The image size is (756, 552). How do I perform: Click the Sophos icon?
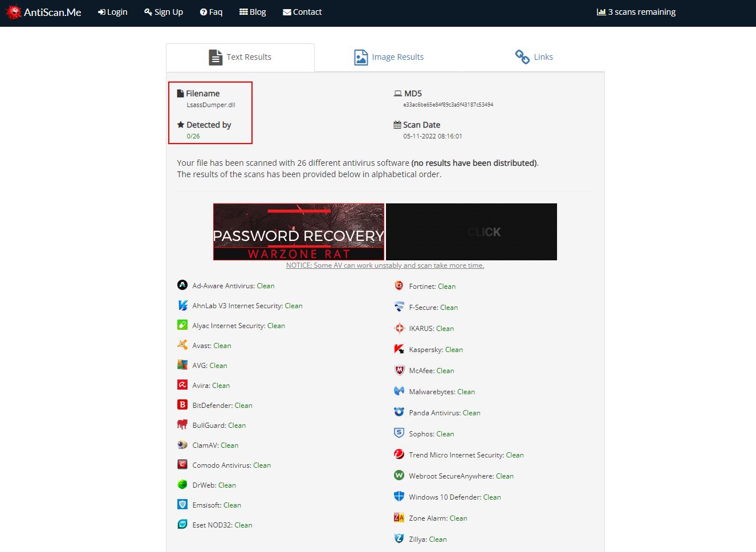point(399,433)
